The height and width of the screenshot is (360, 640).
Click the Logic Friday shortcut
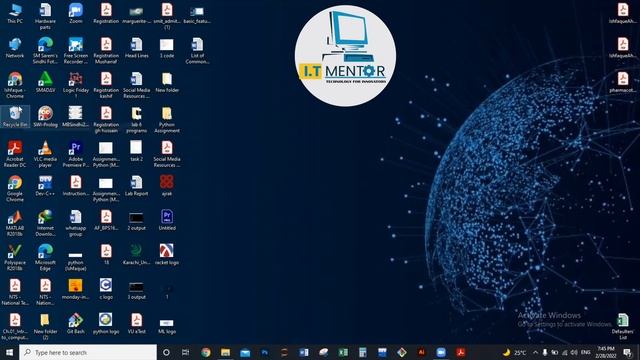pyautogui.click(x=76, y=85)
